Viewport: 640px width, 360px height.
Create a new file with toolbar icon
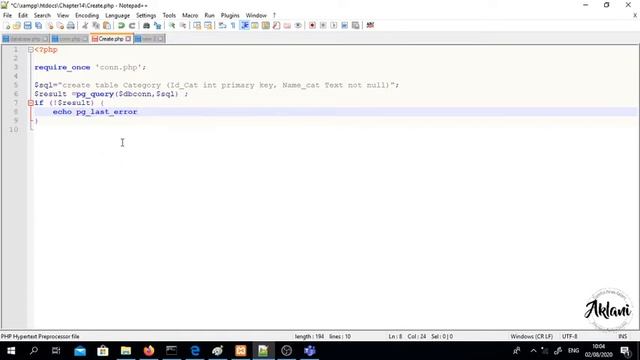7,26
